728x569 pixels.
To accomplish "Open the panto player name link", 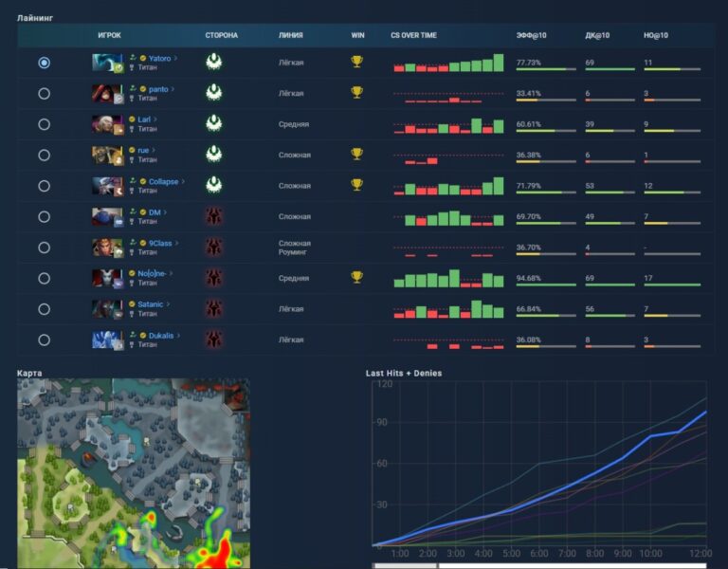I will coord(158,89).
